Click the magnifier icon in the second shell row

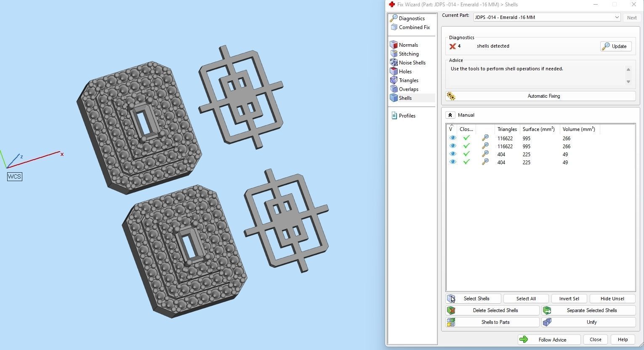click(x=485, y=146)
